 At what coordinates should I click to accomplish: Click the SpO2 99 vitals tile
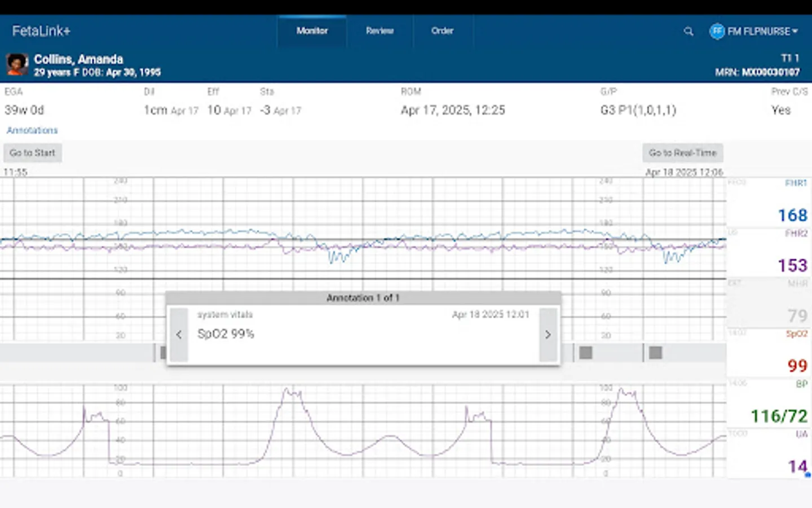[x=769, y=353]
